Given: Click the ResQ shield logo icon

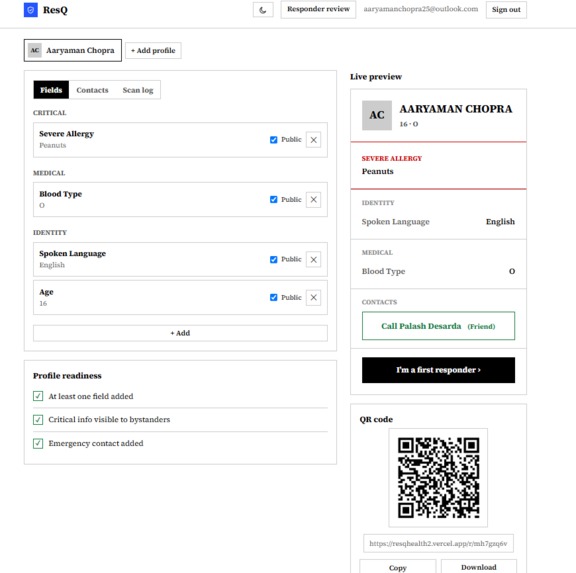Looking at the screenshot, I should pos(30,10).
